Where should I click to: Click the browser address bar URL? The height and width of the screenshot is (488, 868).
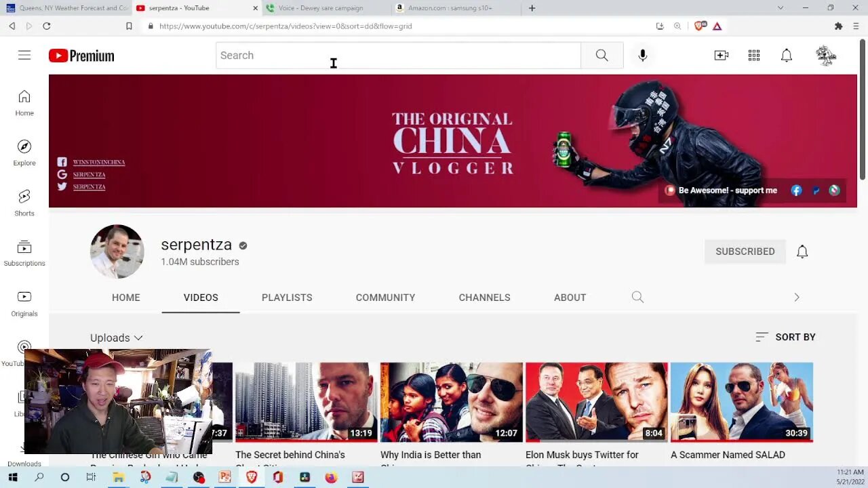285,26
